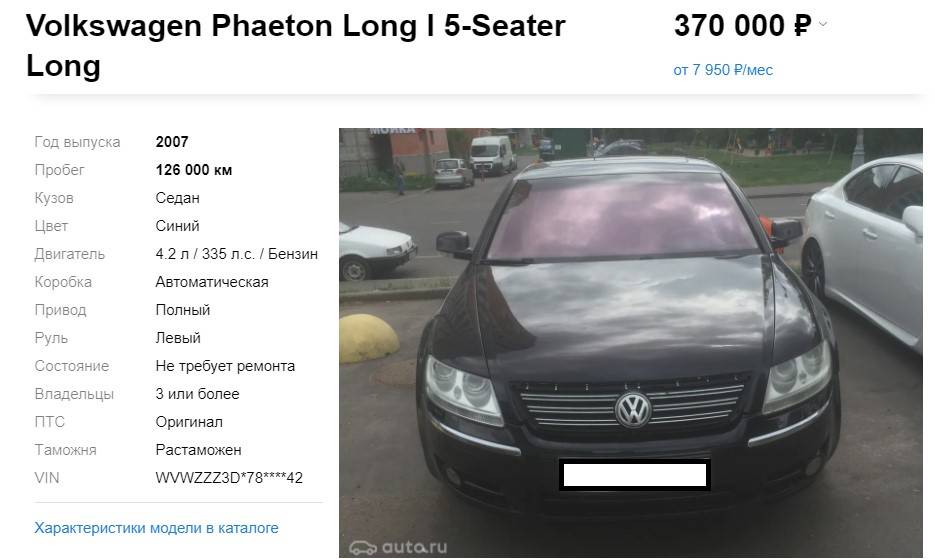The width and height of the screenshot is (935, 559).
Task: Click the color value Синий
Action: pyautogui.click(x=178, y=226)
